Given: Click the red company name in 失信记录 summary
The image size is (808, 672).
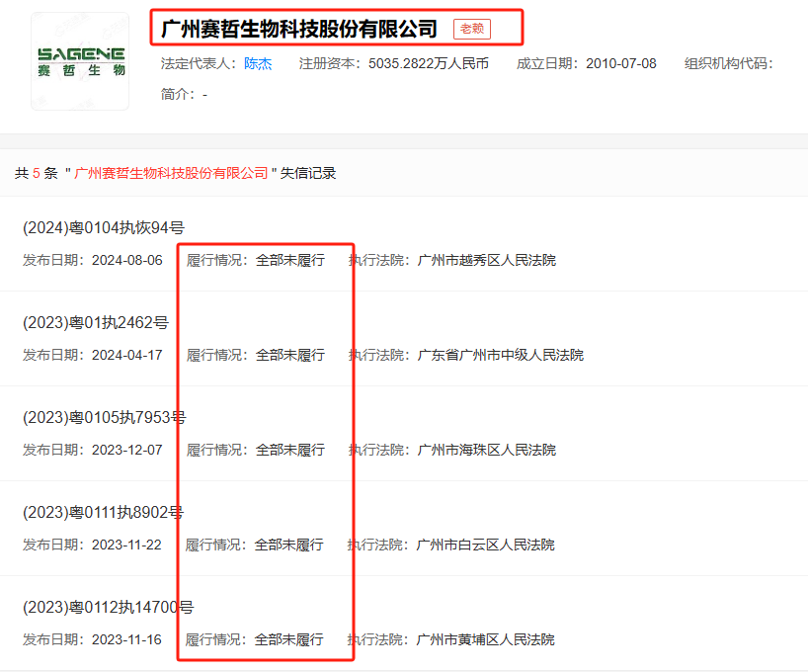Looking at the screenshot, I should click(x=171, y=173).
